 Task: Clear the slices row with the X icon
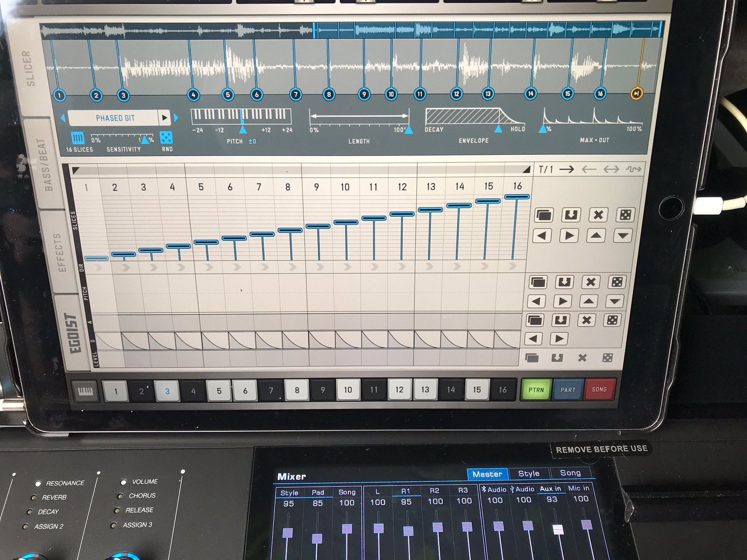[598, 215]
